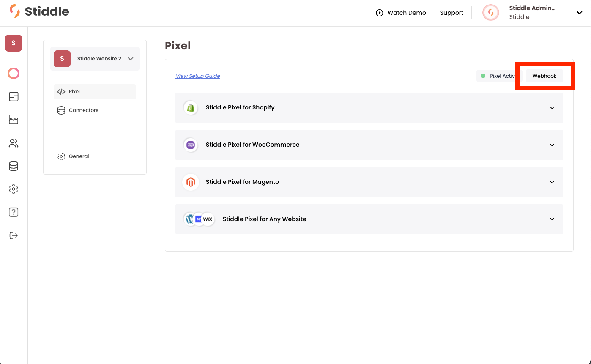Expand Stiddle Pixel for Any Website chevron

(552, 219)
